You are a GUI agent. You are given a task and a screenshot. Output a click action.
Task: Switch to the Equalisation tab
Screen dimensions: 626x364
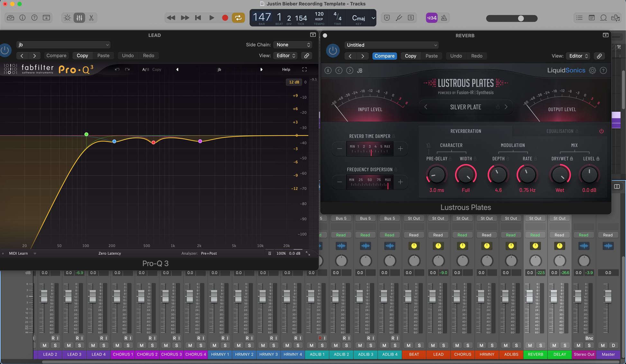(560, 131)
